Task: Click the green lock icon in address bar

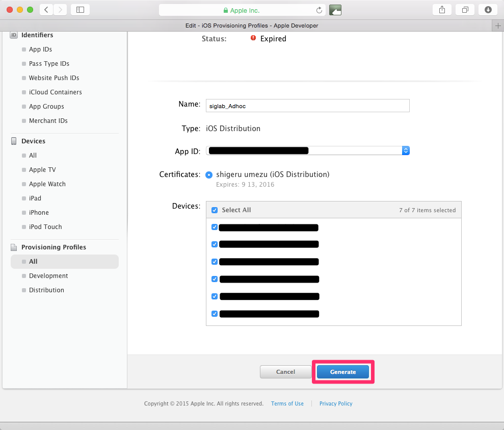Action: point(226,10)
